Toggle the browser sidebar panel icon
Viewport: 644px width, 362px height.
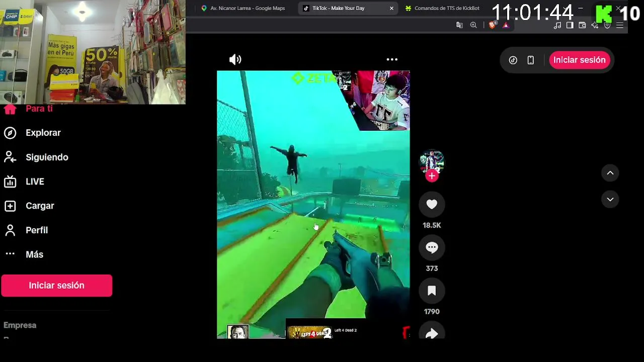point(570,26)
